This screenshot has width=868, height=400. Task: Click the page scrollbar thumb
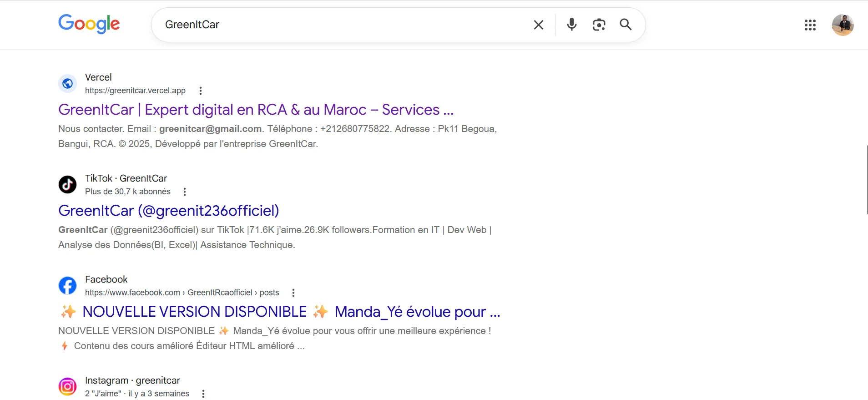867,180
